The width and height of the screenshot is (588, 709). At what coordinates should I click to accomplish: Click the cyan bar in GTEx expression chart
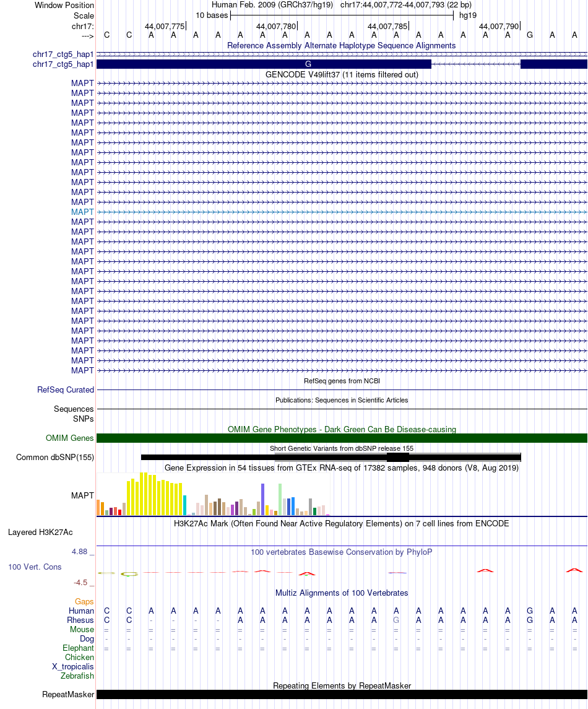184,505
